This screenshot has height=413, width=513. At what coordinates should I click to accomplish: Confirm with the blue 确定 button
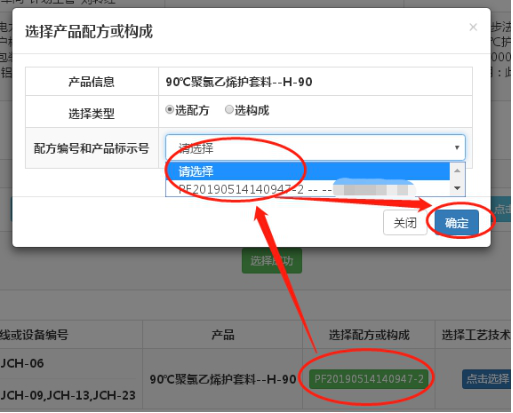coord(457,223)
